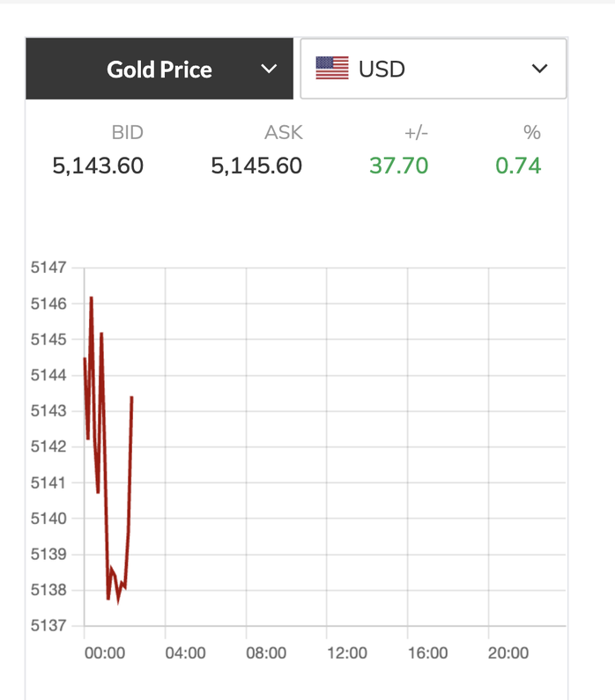The image size is (615, 700).
Task: Click the 5137 price axis label
Action: click(x=48, y=626)
